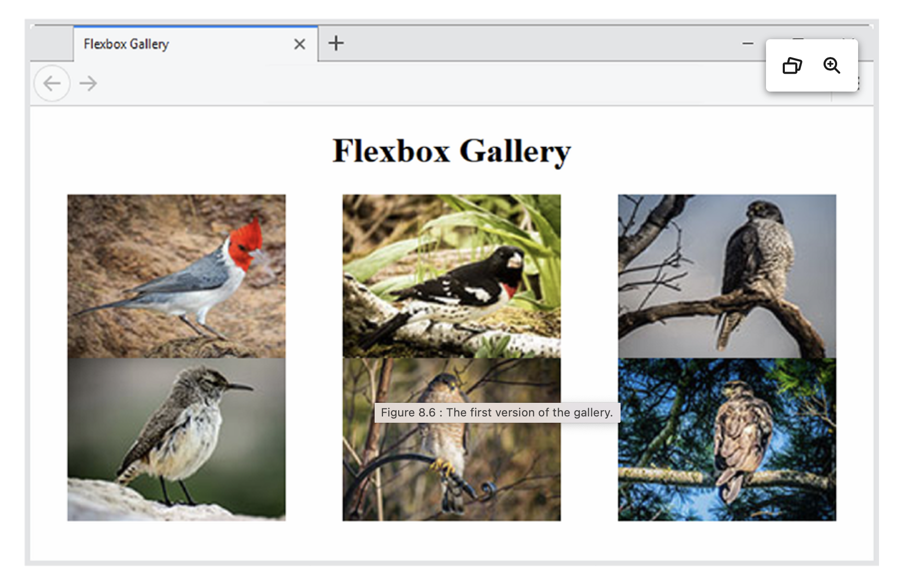
Task: Click the zoom magnifier icon
Action: pos(832,66)
